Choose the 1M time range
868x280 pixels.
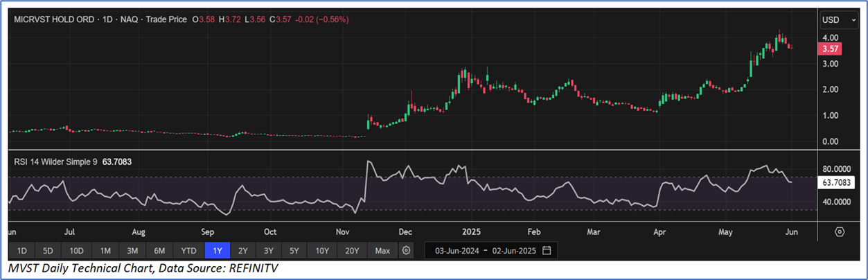coord(105,250)
